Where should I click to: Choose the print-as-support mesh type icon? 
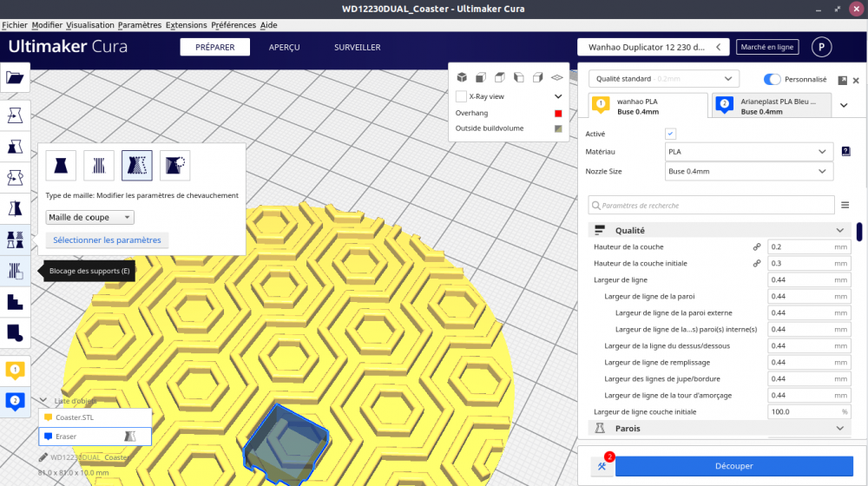coord(100,165)
